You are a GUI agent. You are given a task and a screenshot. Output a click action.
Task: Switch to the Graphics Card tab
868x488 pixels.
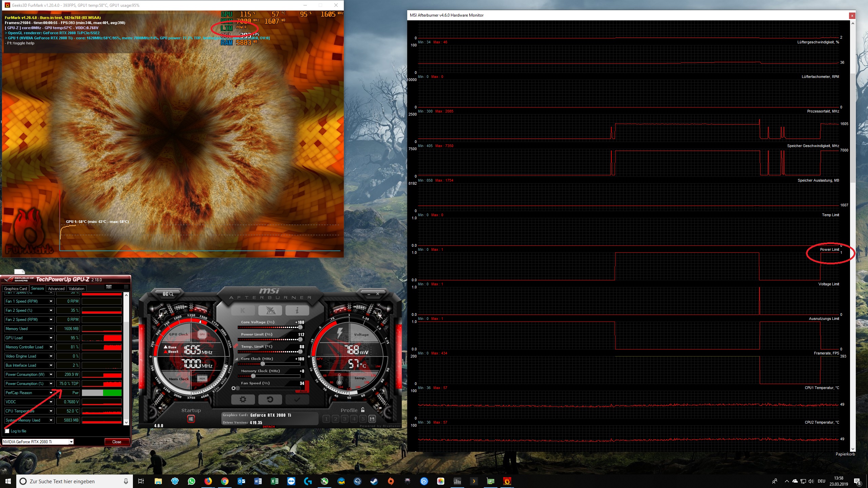point(15,289)
